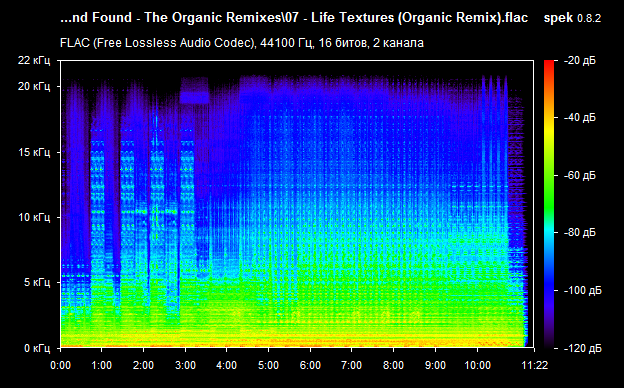Click the file name title text
624x388 pixels.
tap(294, 18)
